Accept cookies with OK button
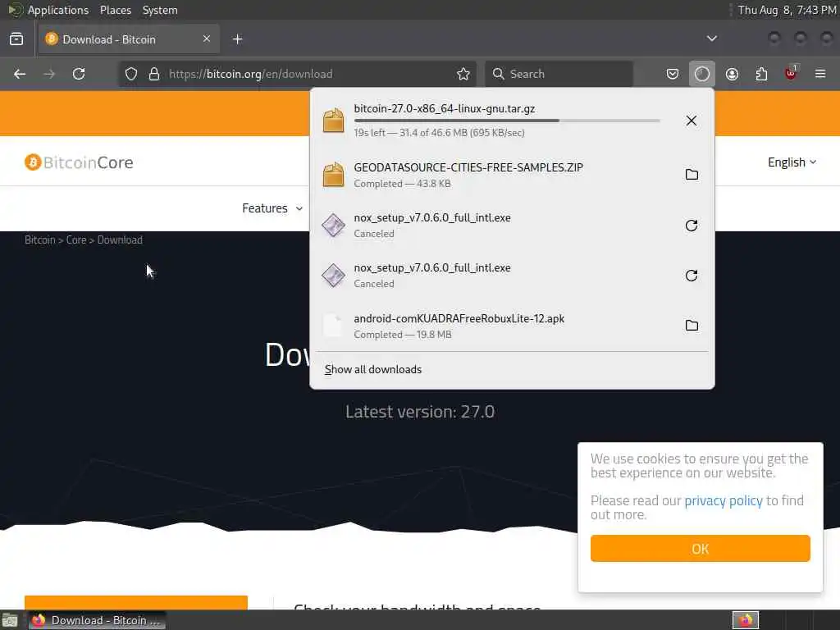Viewport: 840px width, 630px height. tap(701, 549)
